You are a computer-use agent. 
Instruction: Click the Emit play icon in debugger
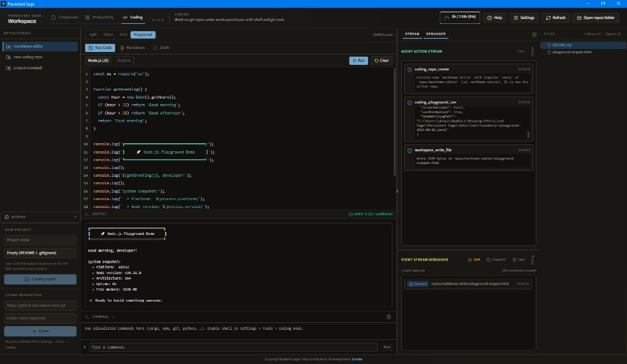(x=470, y=260)
